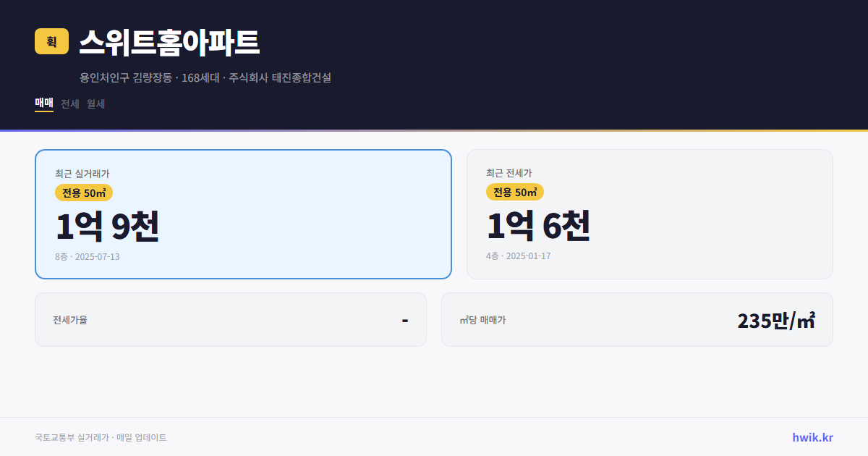Click the price 1억 6천
This screenshot has height=456, width=868.
click(x=539, y=227)
